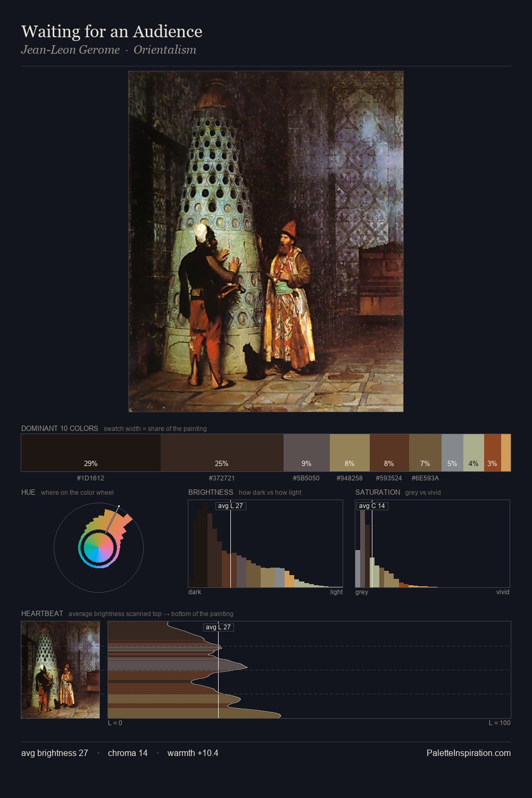Click the "avg brightness 27" footer stat

tap(55, 753)
